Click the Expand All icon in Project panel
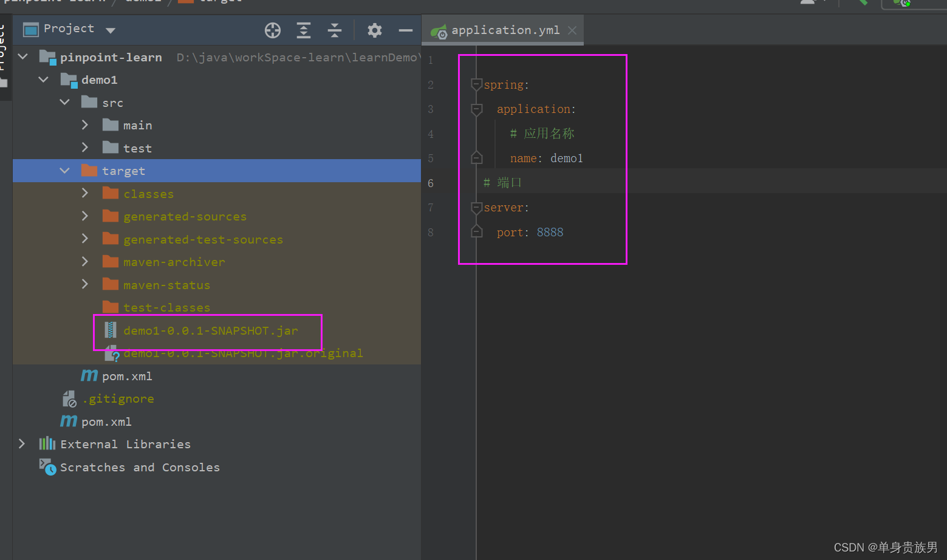This screenshot has height=560, width=947. click(x=304, y=30)
